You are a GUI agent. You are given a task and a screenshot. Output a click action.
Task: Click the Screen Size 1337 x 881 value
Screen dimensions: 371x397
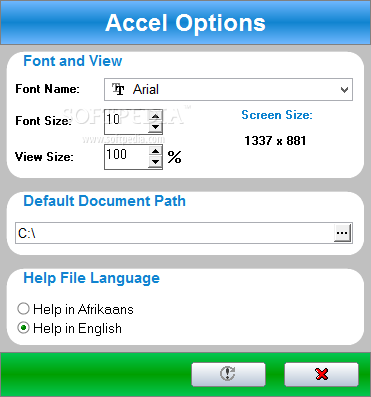coord(275,141)
